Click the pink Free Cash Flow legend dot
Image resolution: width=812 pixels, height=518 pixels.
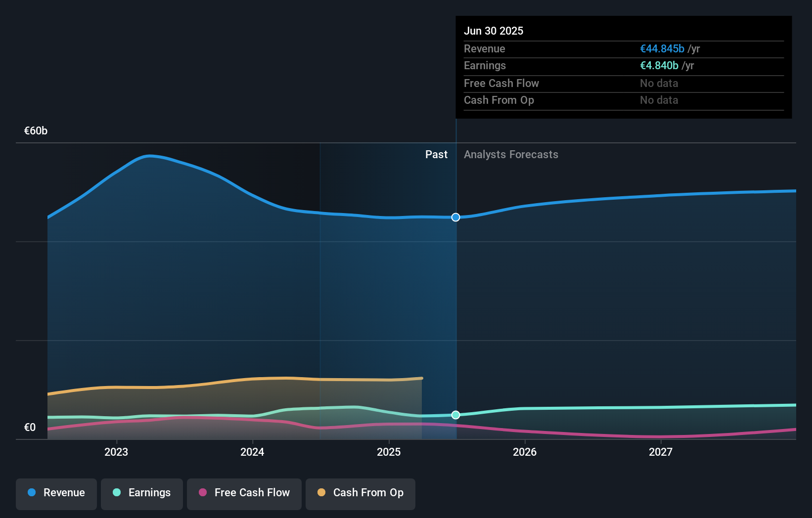202,493
